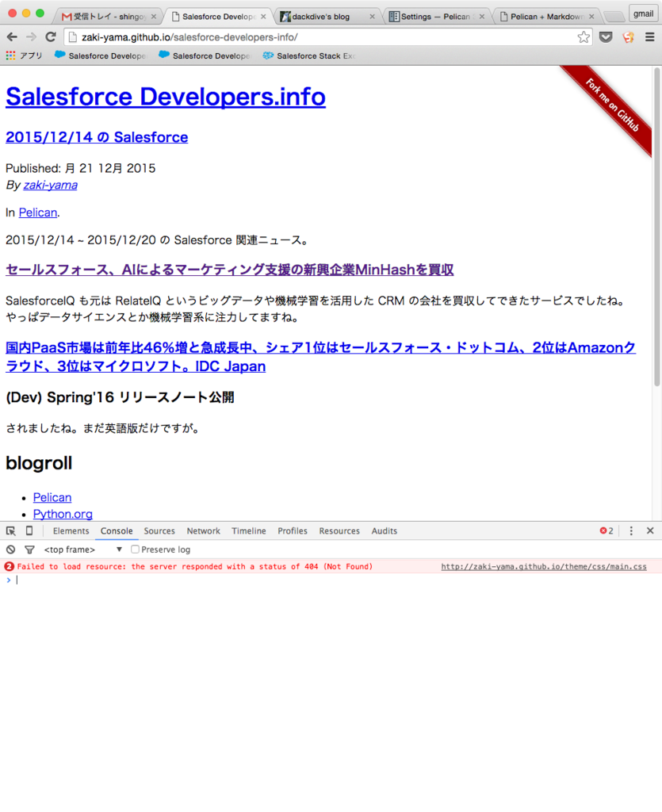Open the MinHash acquisition article link
The height and width of the screenshot is (812, 662).
pyautogui.click(x=230, y=270)
